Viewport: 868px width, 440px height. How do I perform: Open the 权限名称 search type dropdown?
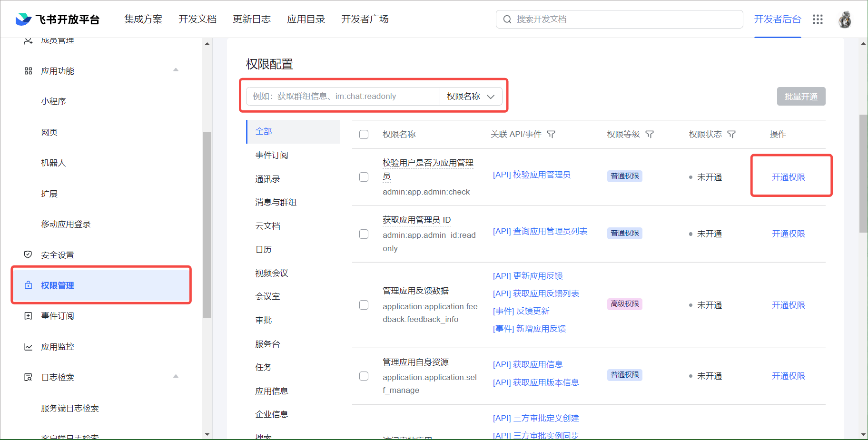point(471,97)
